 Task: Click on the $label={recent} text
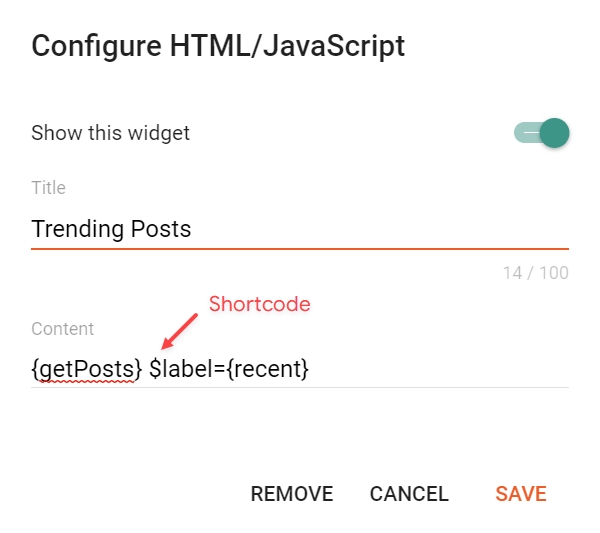[x=229, y=369]
